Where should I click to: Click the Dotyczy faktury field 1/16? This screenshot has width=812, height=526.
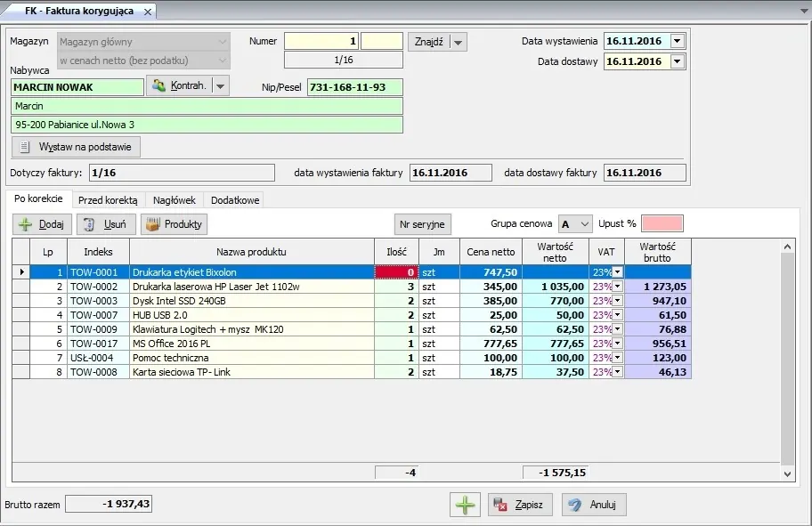182,173
